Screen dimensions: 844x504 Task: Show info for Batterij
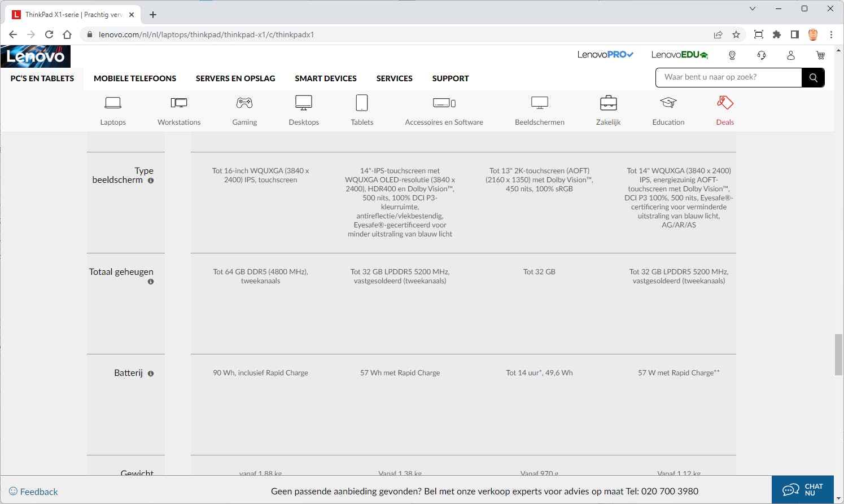[151, 374]
